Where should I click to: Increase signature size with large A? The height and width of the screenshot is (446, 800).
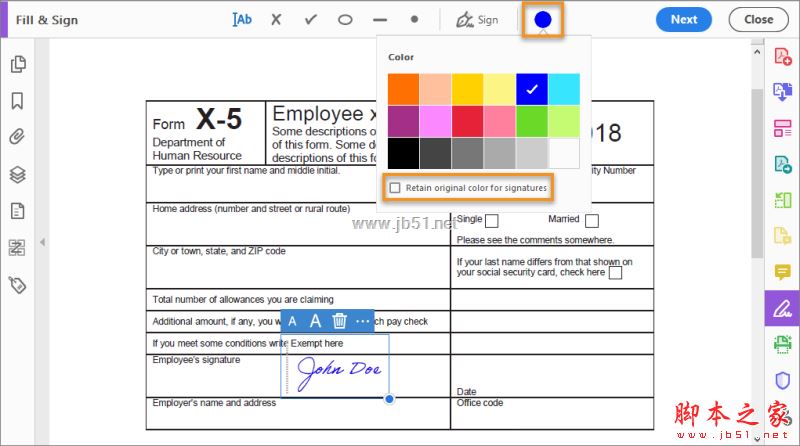click(315, 321)
